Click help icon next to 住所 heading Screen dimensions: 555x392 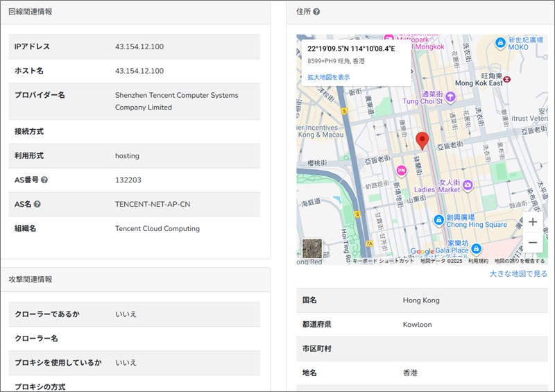tap(316, 12)
